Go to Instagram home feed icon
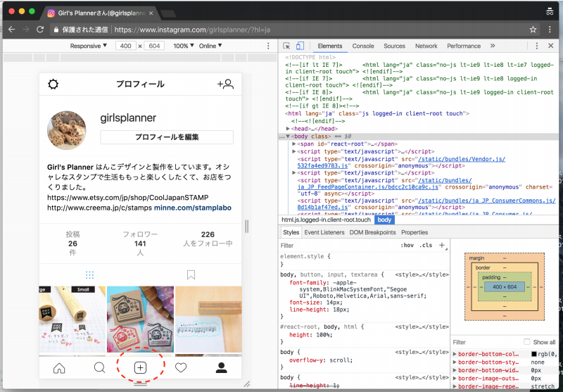 pyautogui.click(x=59, y=368)
